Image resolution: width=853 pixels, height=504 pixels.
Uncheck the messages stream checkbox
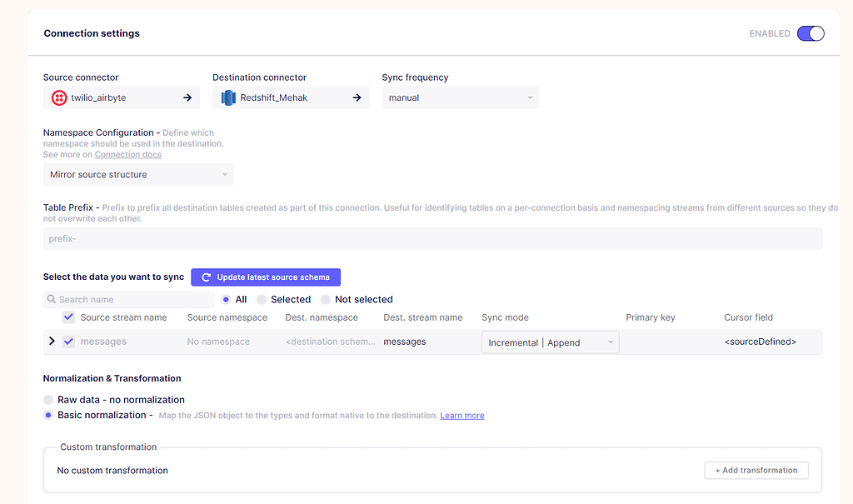pyautogui.click(x=68, y=342)
